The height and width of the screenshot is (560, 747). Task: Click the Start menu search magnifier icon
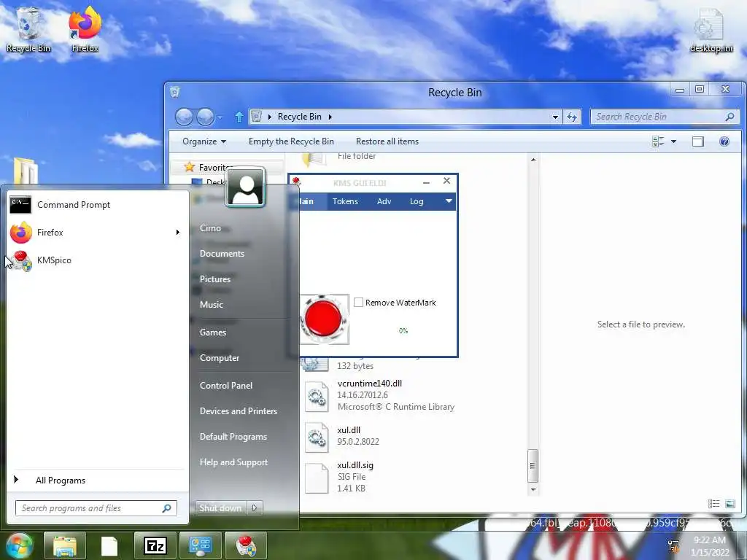[x=167, y=508]
